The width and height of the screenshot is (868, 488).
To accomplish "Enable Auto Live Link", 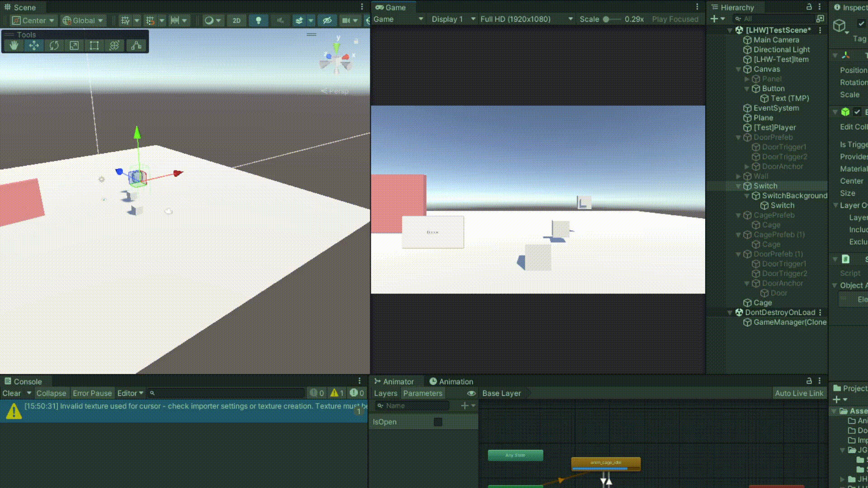I will (x=799, y=393).
